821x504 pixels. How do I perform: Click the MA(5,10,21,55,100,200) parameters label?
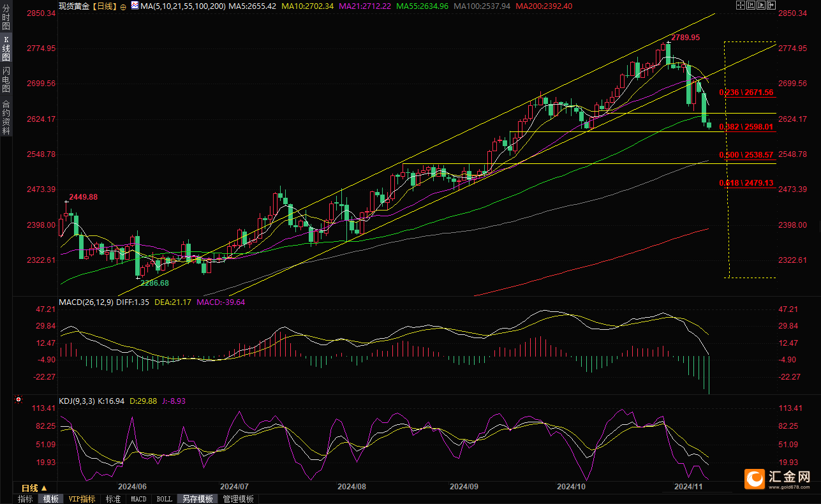[x=183, y=6]
